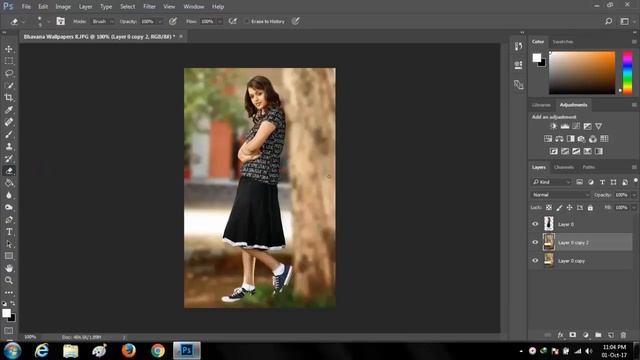Switch to the Swatches tab

[x=563, y=42]
